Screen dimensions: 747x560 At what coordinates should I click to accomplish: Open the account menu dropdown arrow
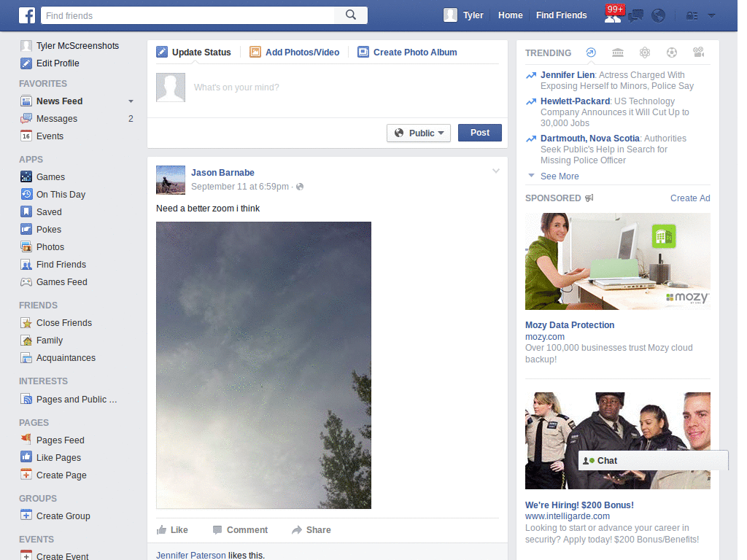(712, 16)
